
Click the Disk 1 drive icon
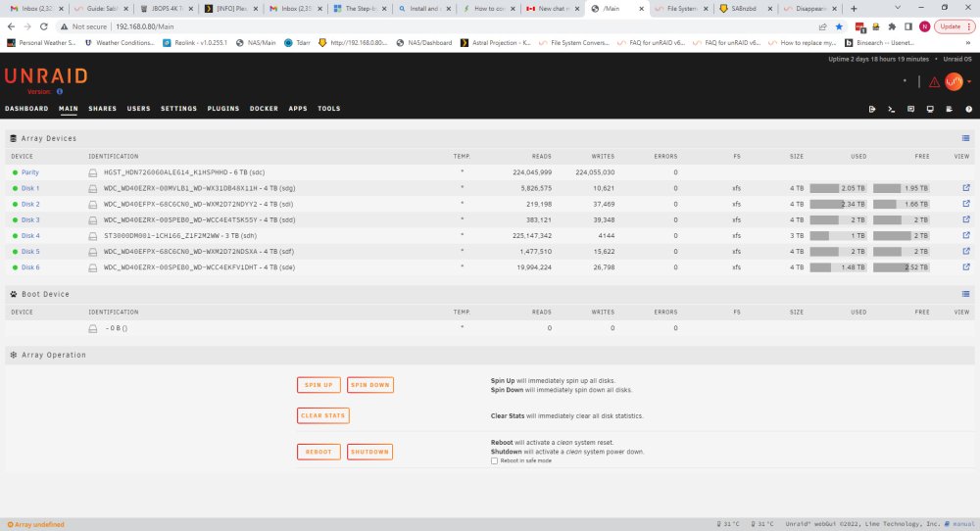click(92, 188)
